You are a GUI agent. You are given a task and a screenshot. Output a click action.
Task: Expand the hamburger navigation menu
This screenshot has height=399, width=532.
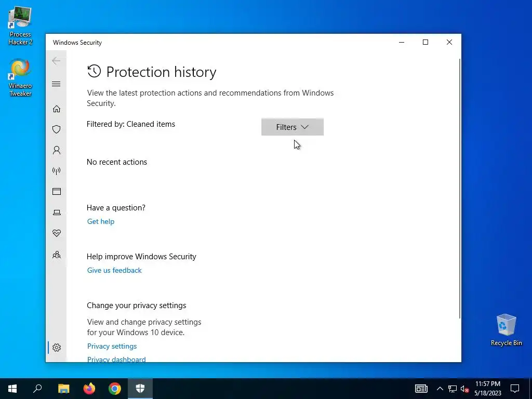(56, 84)
